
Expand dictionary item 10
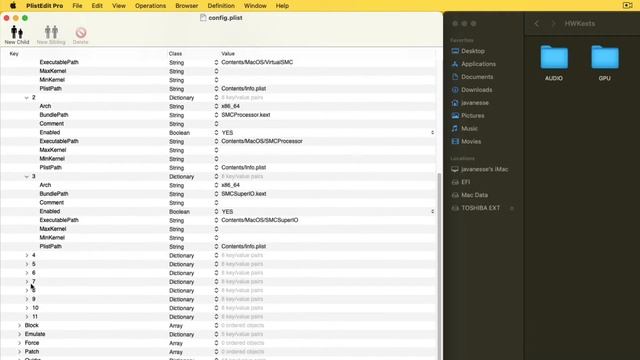[27, 308]
